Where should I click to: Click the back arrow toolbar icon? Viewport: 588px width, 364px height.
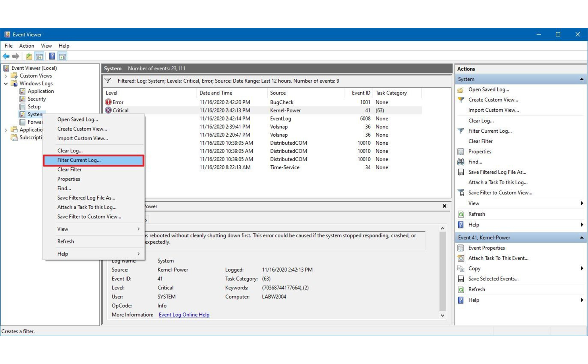click(x=6, y=56)
